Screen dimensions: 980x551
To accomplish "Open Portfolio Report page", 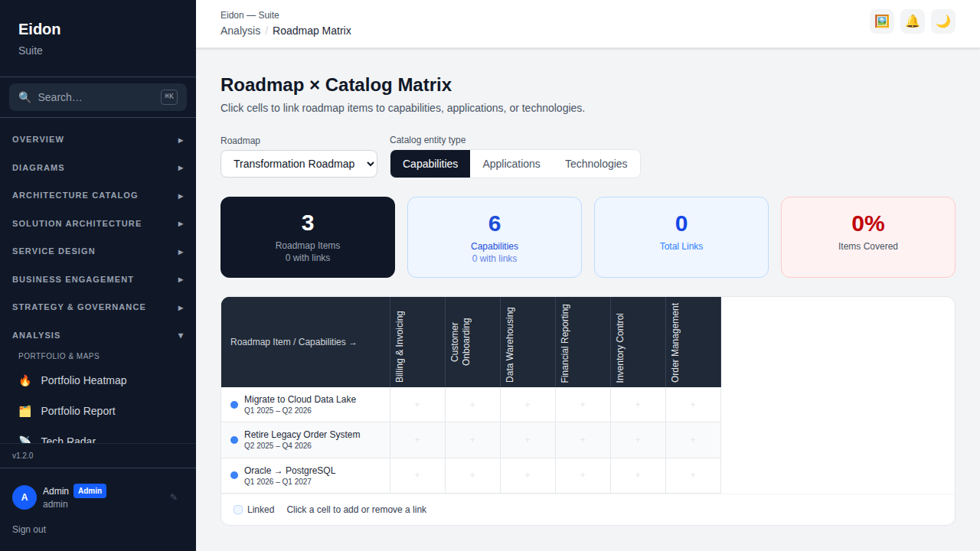I will tap(98, 411).
